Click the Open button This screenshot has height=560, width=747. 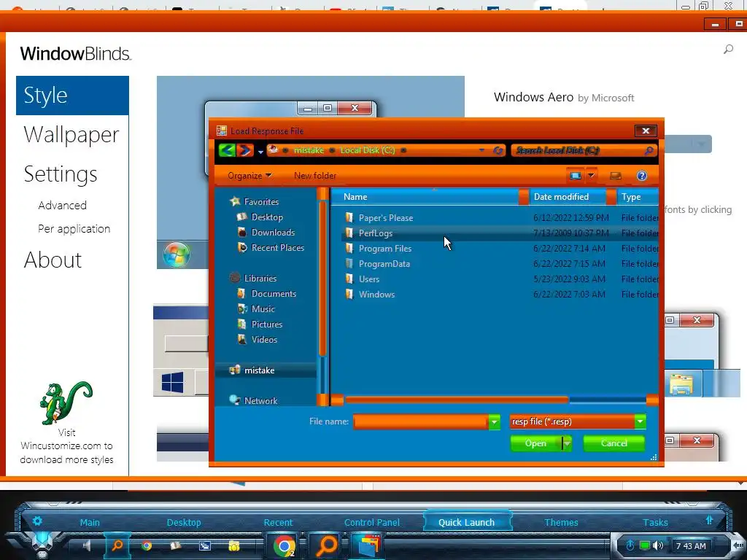(535, 443)
